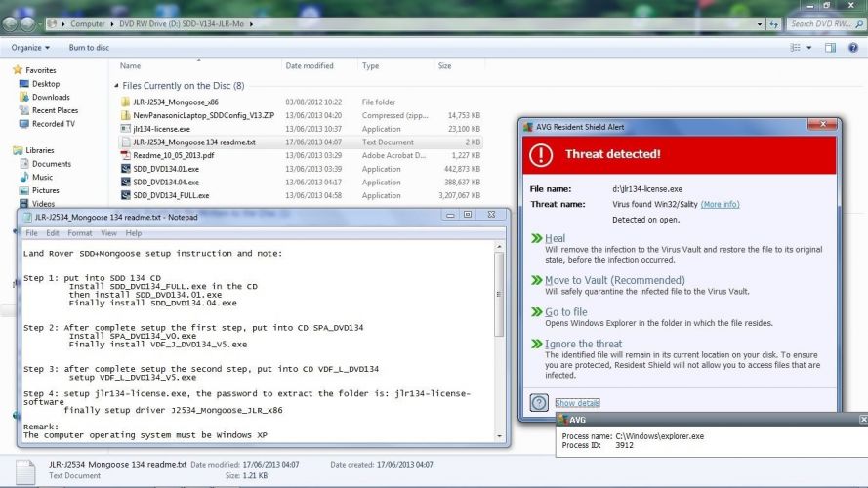The image size is (868, 488).
Task: Open Downloads in the Favorites list
Action: [x=51, y=97]
